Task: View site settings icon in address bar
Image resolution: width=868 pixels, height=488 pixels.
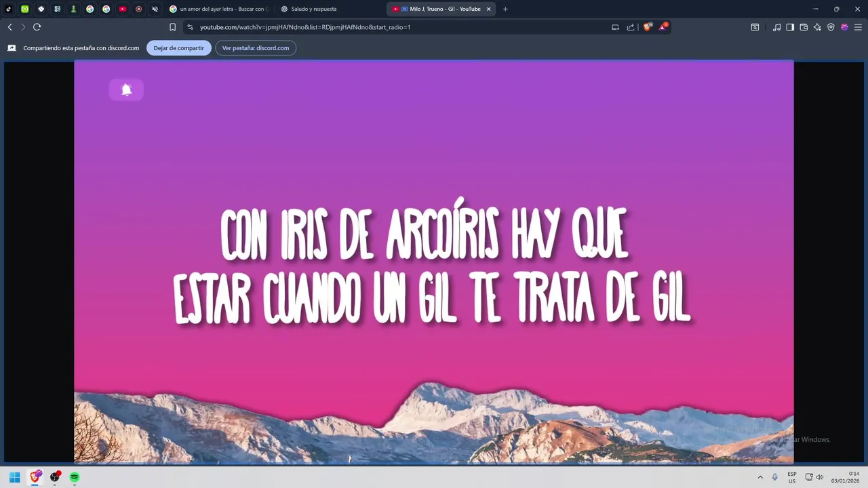Action: tap(191, 27)
